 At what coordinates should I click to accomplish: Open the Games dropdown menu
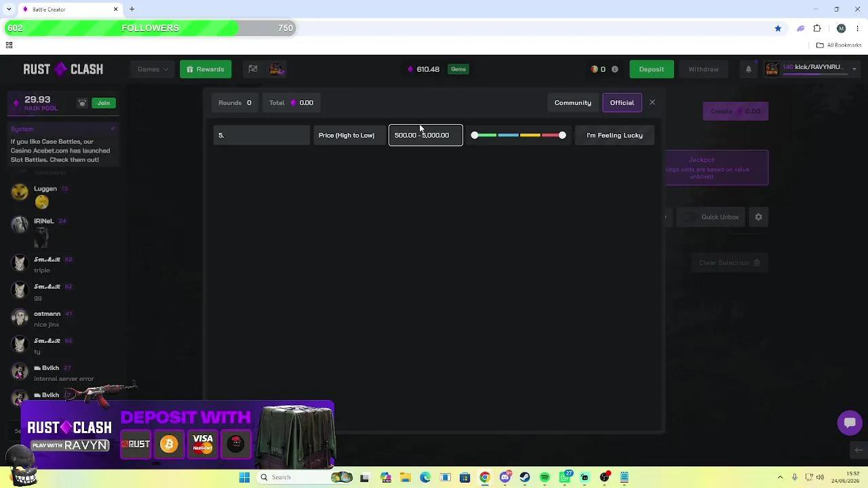(153, 69)
